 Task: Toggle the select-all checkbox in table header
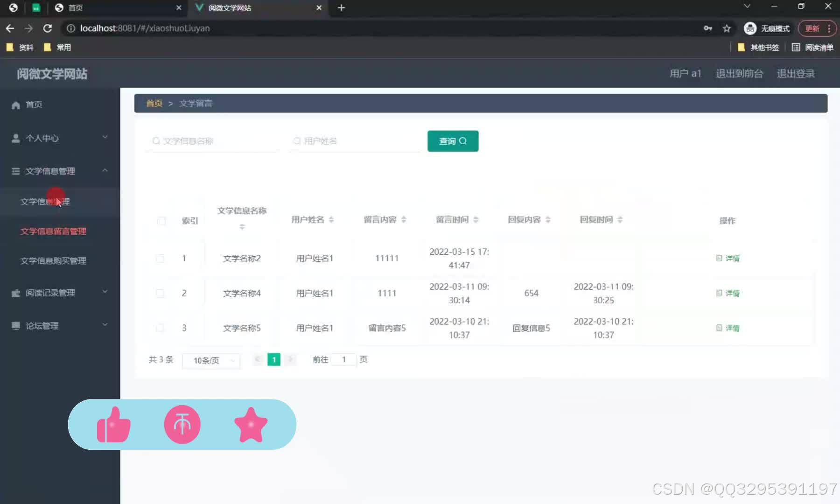161,221
